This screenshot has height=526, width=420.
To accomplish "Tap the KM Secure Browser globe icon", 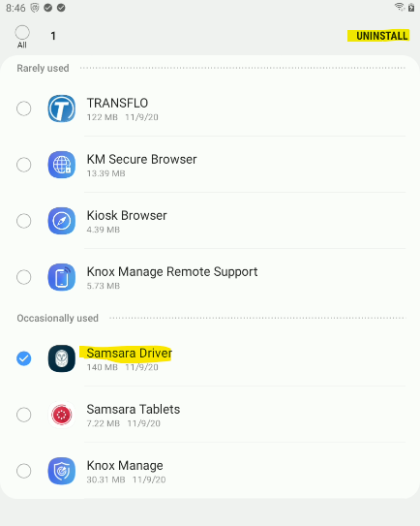I will click(61, 165).
